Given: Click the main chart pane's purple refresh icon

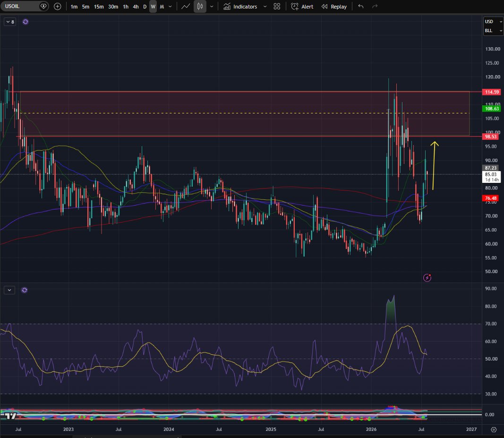Looking at the screenshot, I should (26, 22).
